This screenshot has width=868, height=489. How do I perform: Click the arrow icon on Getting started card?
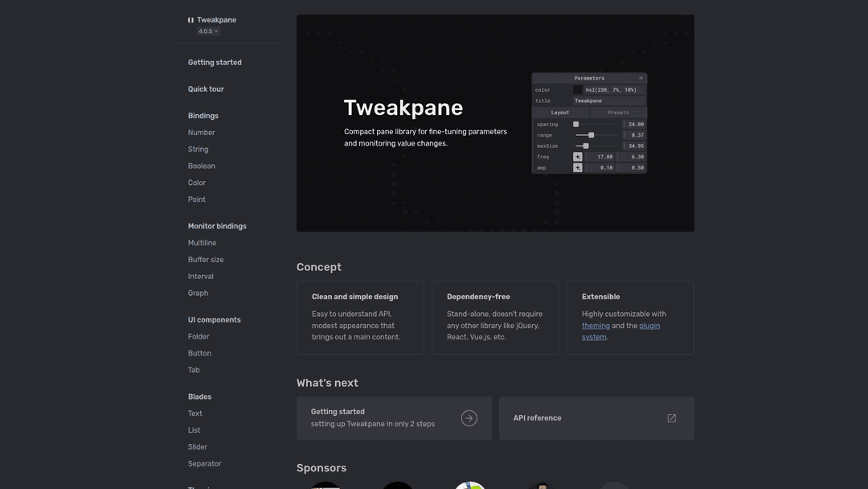[469, 418]
